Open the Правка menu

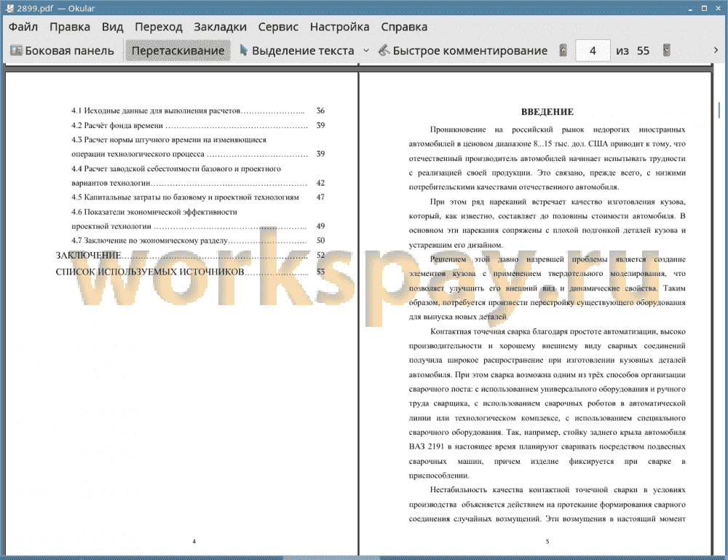[x=70, y=27]
